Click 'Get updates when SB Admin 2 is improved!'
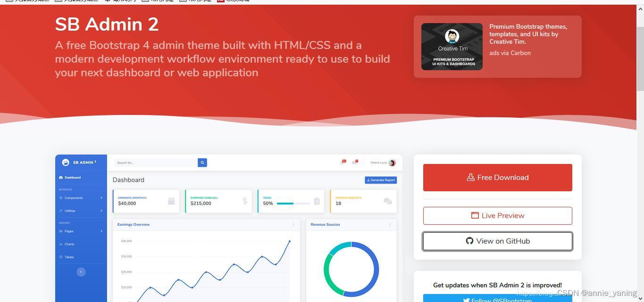 (x=497, y=285)
